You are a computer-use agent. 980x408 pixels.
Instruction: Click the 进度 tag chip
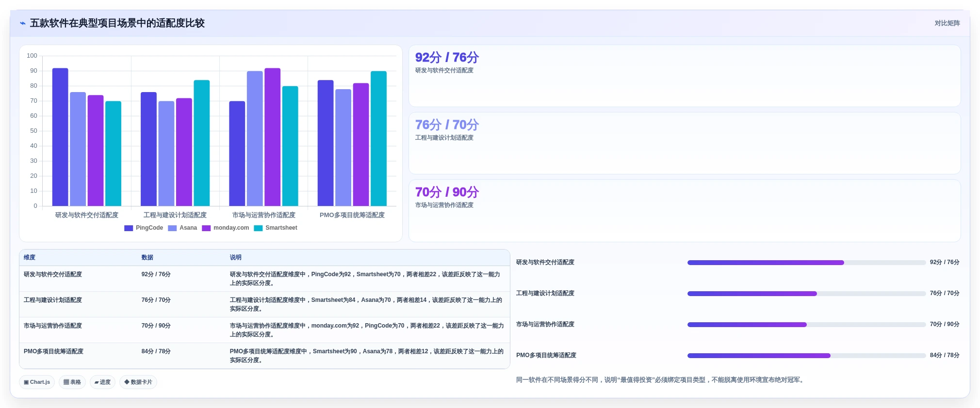102,382
